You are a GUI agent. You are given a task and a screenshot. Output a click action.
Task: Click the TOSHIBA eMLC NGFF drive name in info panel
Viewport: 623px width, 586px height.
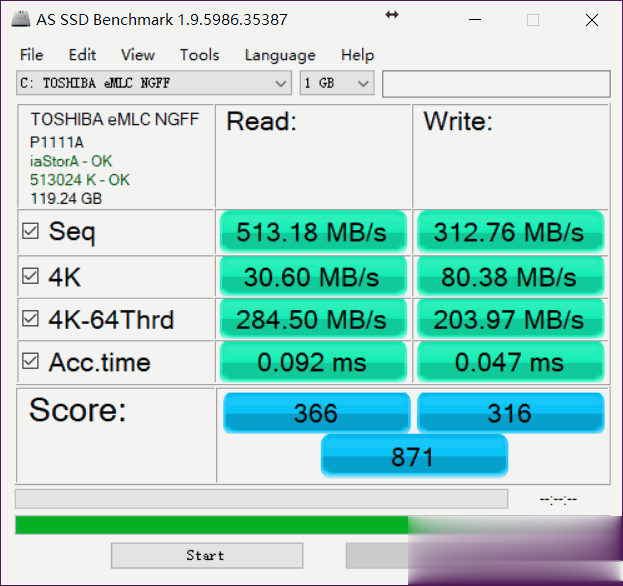click(115, 119)
